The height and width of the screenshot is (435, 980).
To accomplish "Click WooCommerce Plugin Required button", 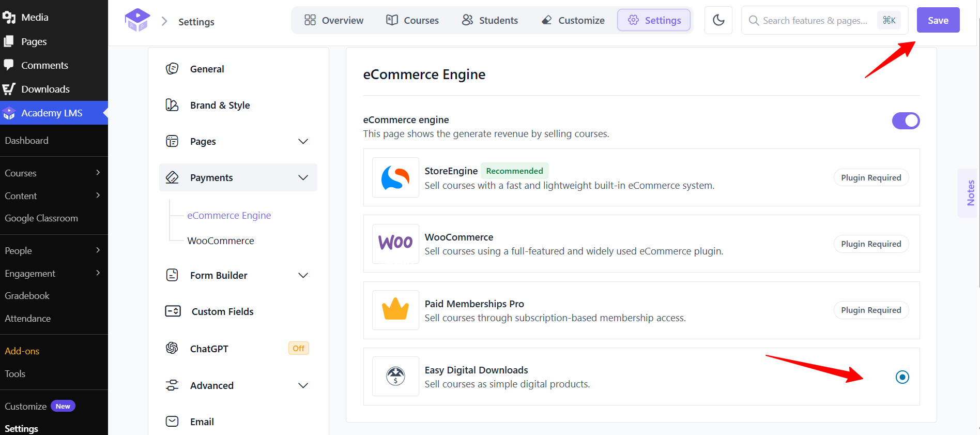I will 871,244.
